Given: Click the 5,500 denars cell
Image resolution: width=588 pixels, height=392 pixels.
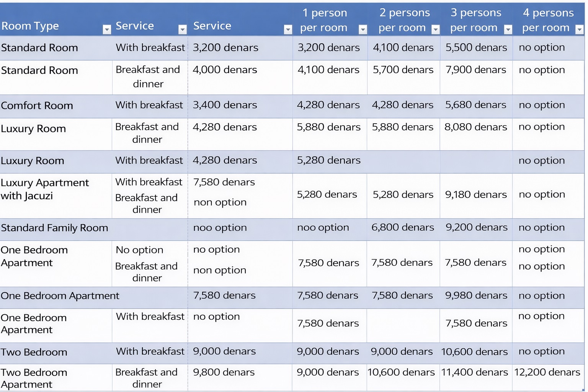Looking at the screenshot, I should 476,47.
